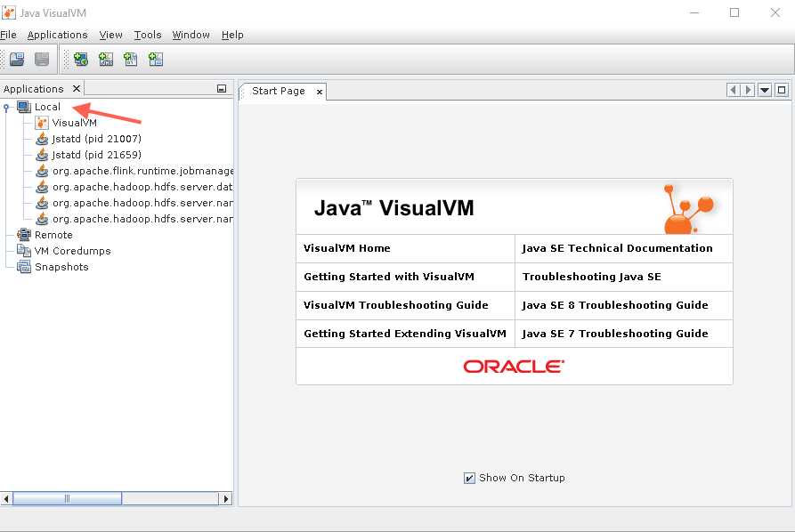Open the Help menu
The height and width of the screenshot is (532, 795).
pos(232,35)
